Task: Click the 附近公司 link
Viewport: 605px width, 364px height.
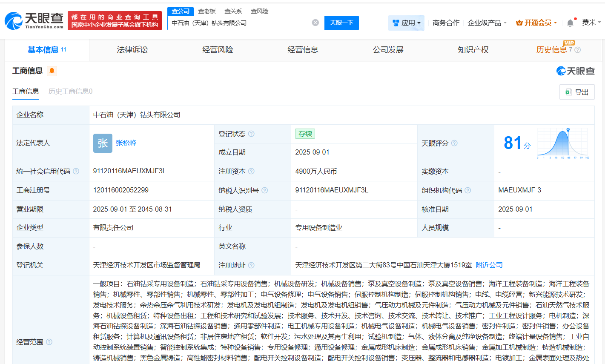Action: point(488,265)
